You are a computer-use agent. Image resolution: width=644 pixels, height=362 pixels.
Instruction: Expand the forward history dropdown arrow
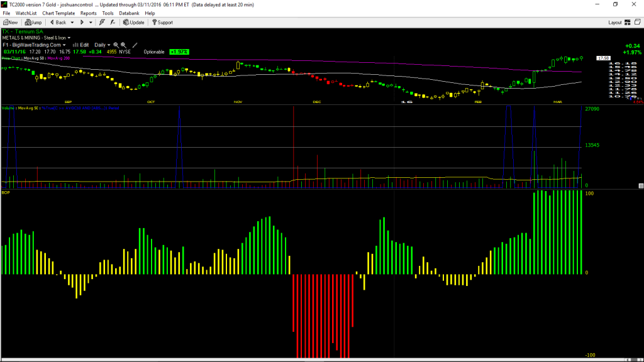point(91,23)
